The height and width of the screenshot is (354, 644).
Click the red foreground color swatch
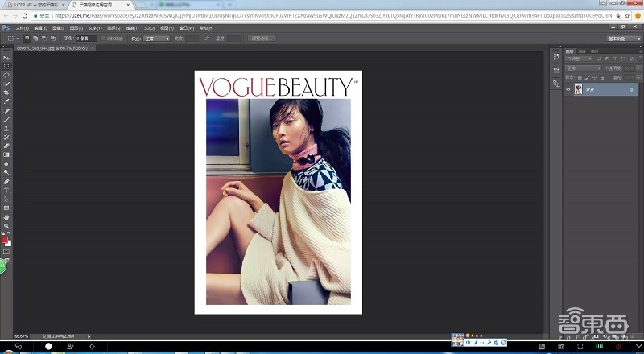5,240
